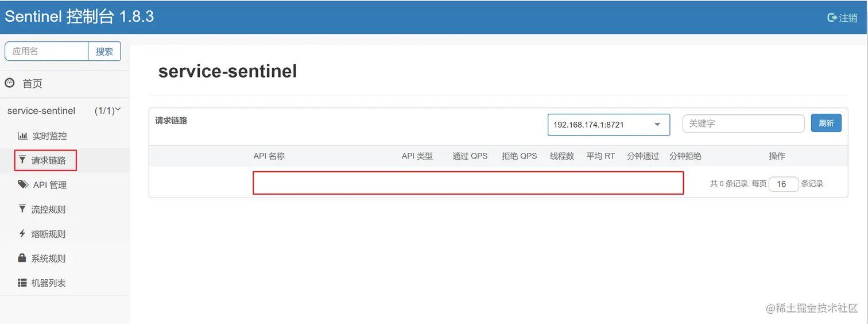Click the logout icon next to 注销
This screenshot has height=324, width=868.
pos(832,18)
